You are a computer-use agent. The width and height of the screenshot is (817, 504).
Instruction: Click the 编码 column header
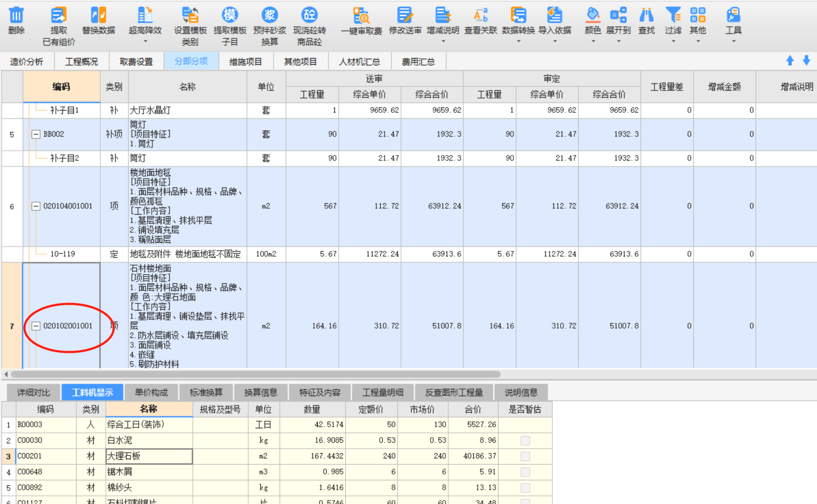(61, 87)
